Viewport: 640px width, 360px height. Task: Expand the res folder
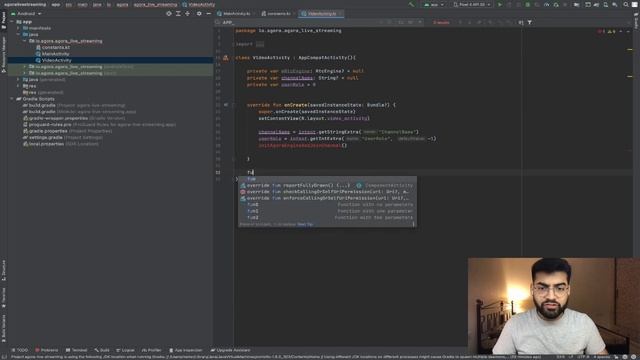pyautogui.click(x=18, y=86)
